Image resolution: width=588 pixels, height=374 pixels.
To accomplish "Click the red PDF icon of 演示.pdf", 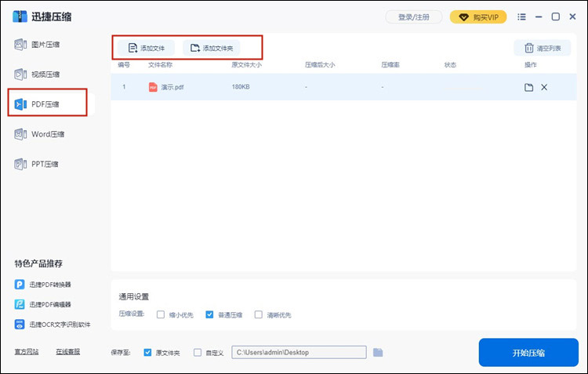I will click(x=153, y=87).
